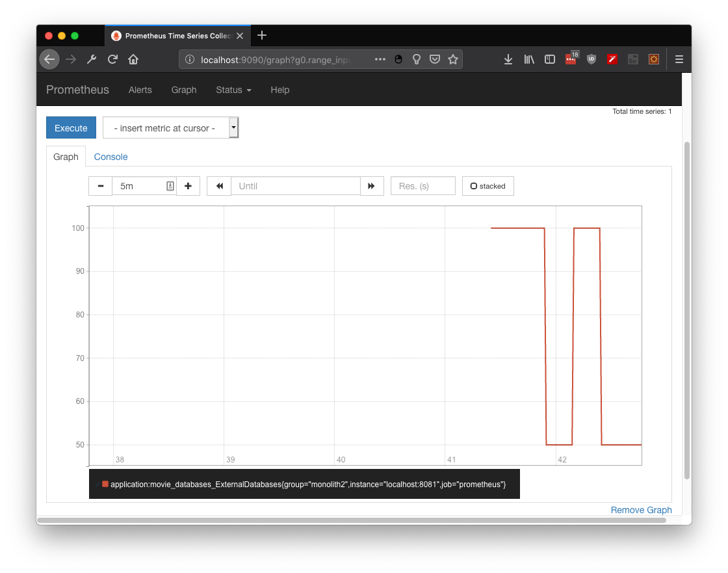The height and width of the screenshot is (573, 728).
Task: Open the Firefox hamburger menu
Action: (679, 59)
